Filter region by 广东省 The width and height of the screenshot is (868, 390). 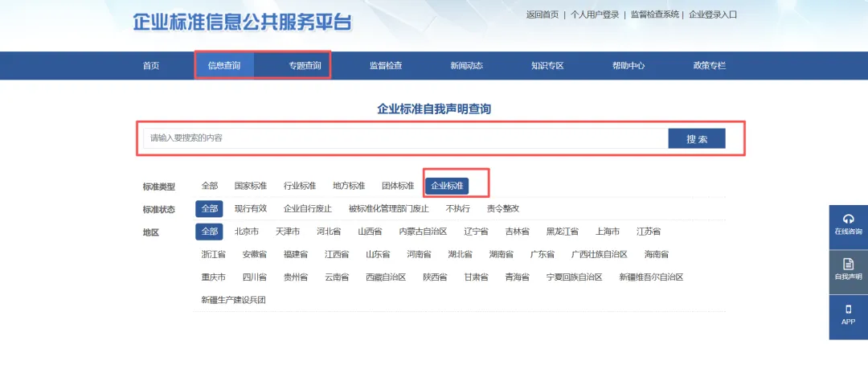coord(542,254)
